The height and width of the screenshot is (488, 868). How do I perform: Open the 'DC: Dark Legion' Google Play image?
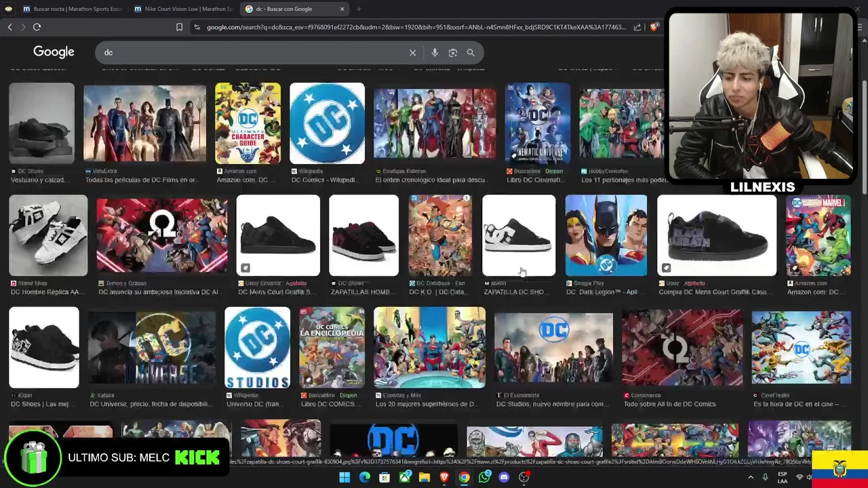[x=606, y=235]
